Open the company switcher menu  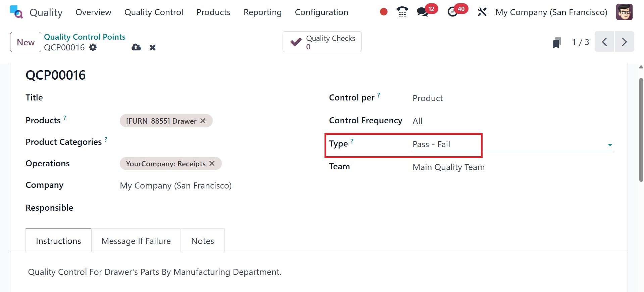pos(551,12)
